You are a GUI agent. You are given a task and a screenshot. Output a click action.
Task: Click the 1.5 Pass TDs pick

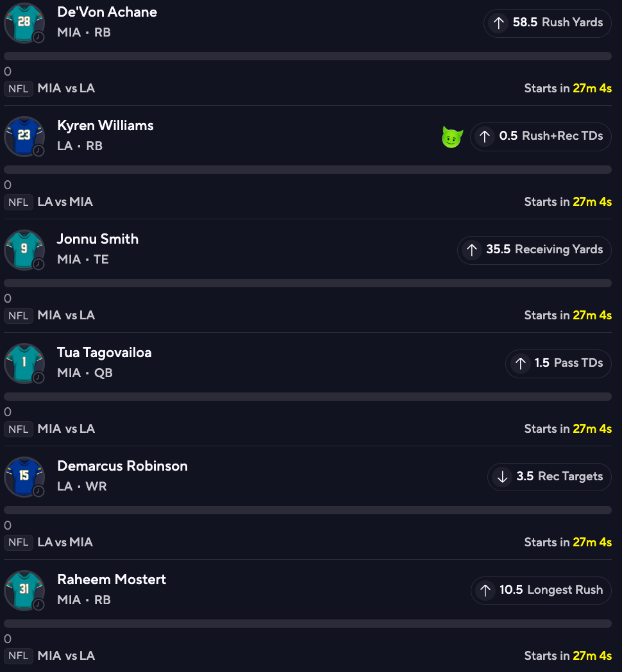(558, 364)
